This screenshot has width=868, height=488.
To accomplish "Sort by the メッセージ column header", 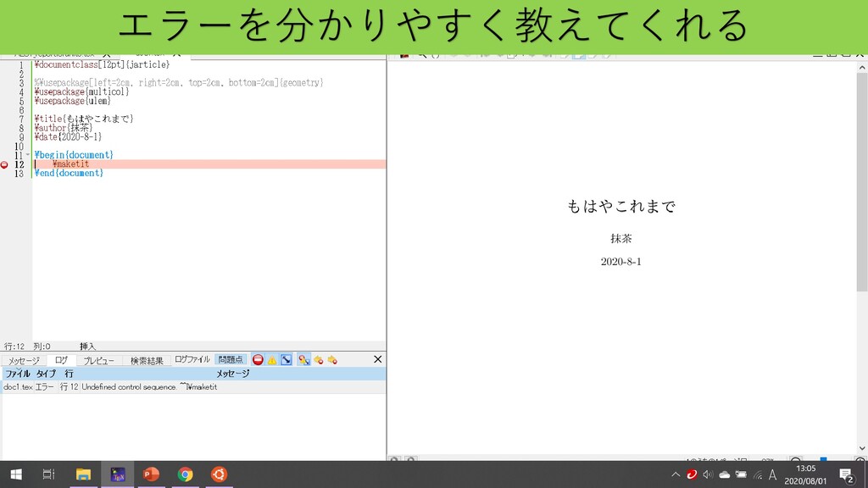I will tap(232, 374).
